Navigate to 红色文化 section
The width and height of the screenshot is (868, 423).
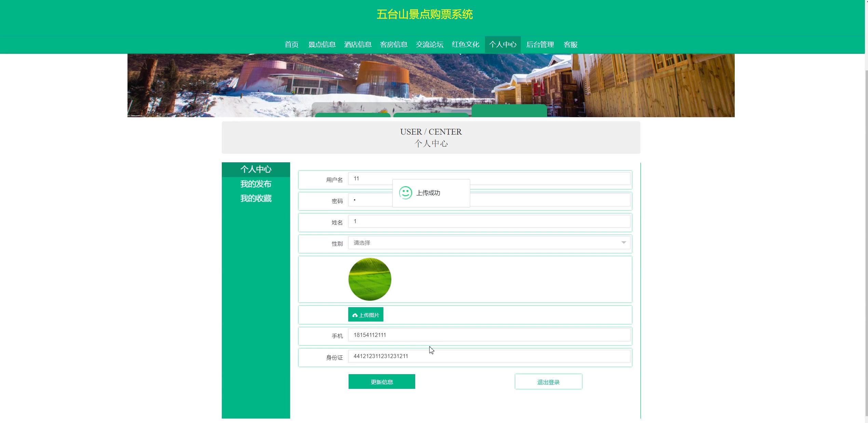465,44
